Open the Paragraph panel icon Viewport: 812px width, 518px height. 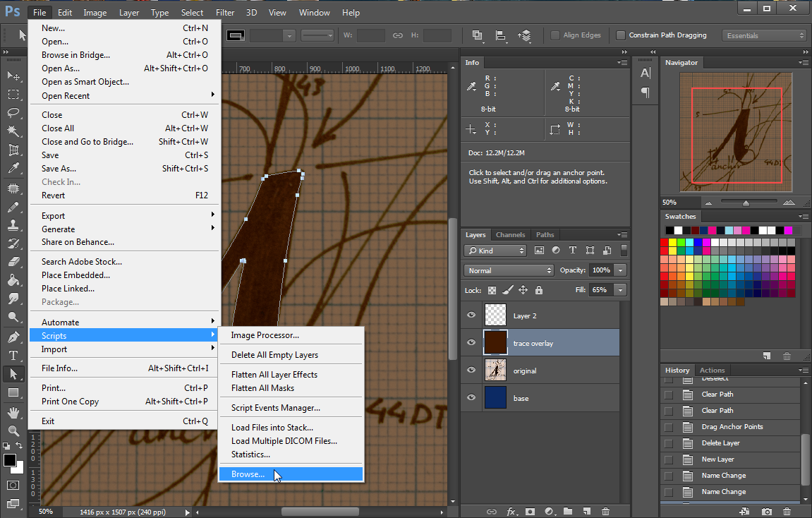pos(646,92)
